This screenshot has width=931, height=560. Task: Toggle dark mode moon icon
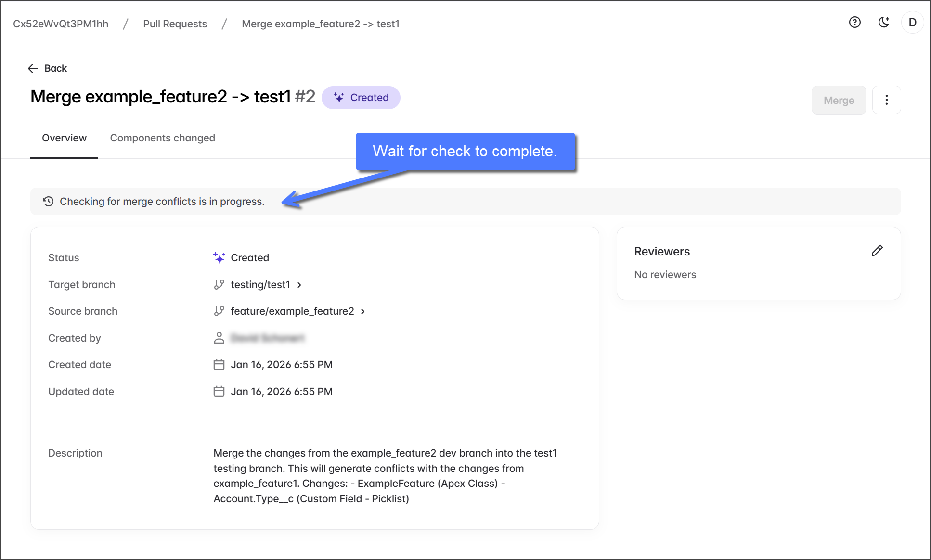point(883,23)
